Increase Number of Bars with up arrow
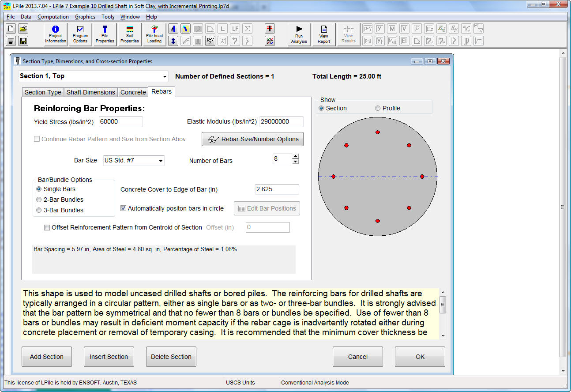 point(295,156)
